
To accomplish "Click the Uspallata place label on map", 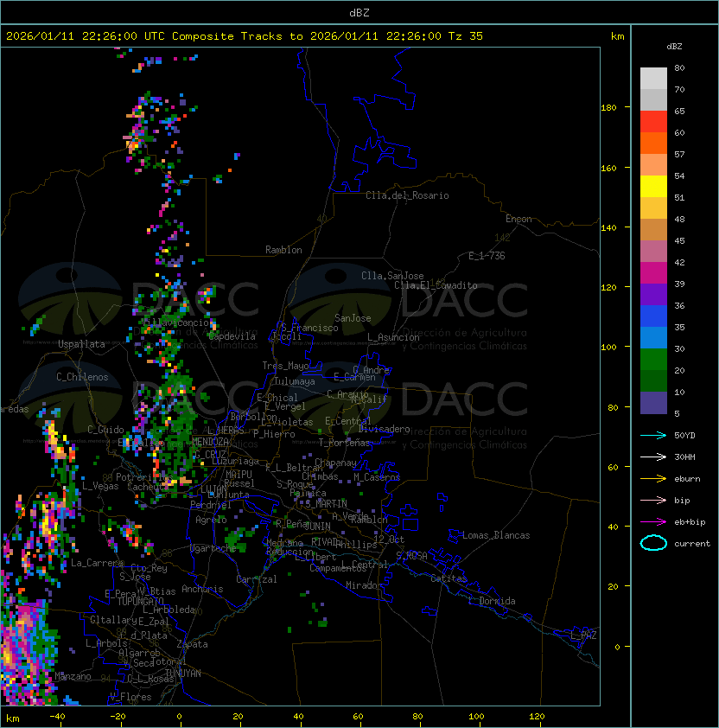I will click(x=82, y=344).
